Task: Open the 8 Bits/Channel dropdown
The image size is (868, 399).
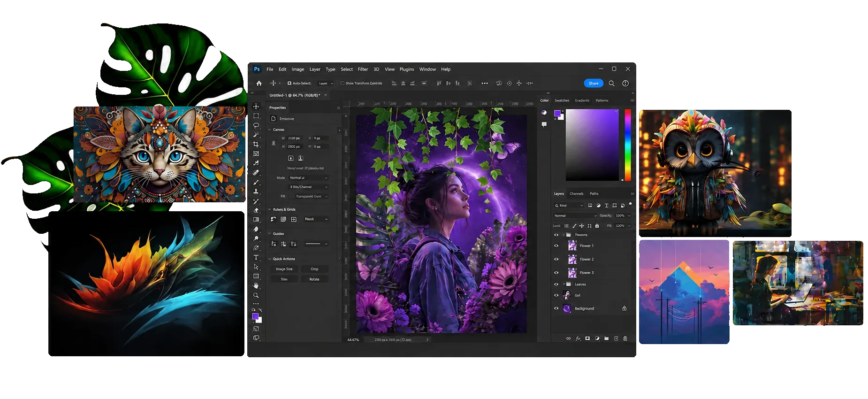Action: 308,187
